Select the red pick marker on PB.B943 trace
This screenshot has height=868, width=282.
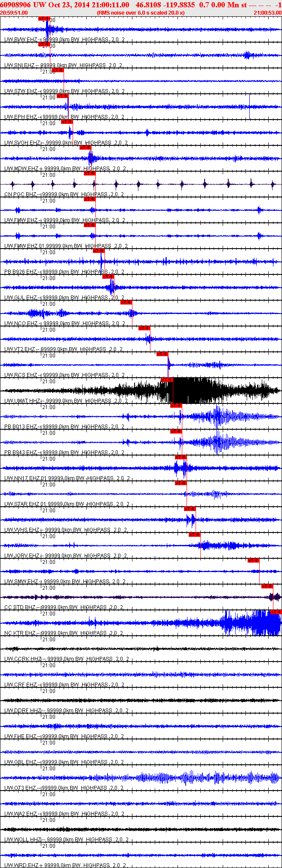coord(176,431)
